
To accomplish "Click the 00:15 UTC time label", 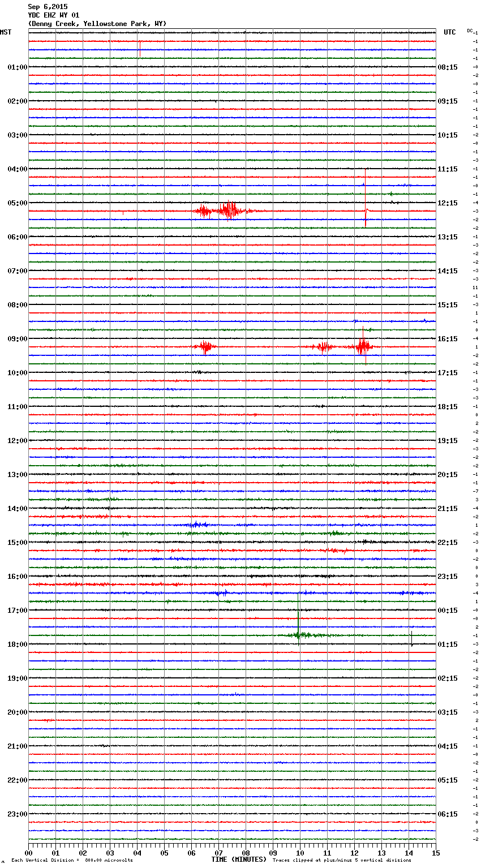I will [x=448, y=611].
